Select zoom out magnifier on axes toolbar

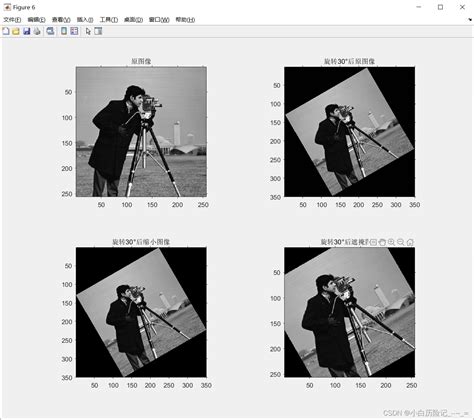click(401, 242)
